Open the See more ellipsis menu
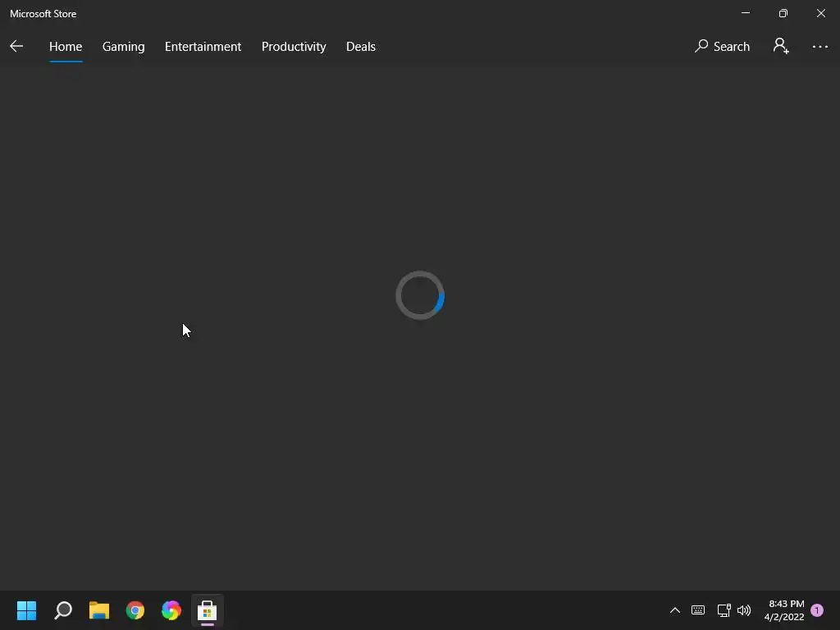Viewport: 840px width, 630px height. coord(819,47)
